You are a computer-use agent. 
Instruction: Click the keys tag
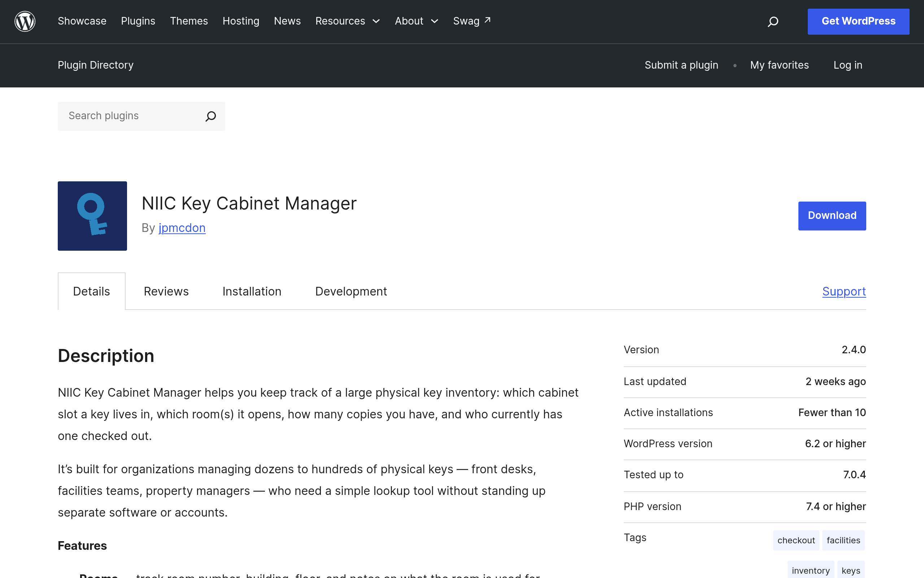click(x=851, y=570)
